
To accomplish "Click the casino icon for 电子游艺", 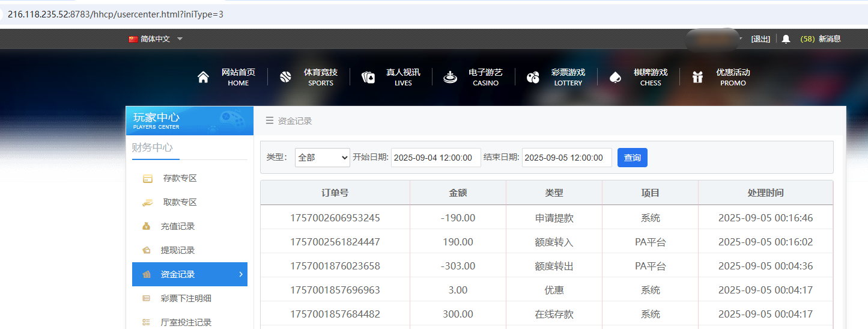I will pos(450,77).
